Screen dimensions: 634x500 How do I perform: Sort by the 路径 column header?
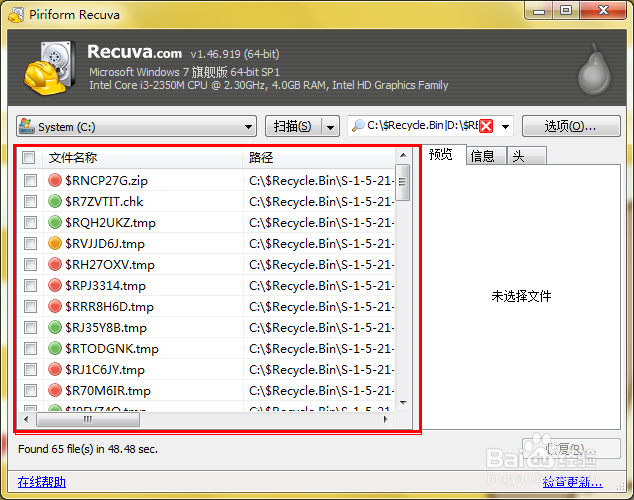pyautogui.click(x=319, y=157)
